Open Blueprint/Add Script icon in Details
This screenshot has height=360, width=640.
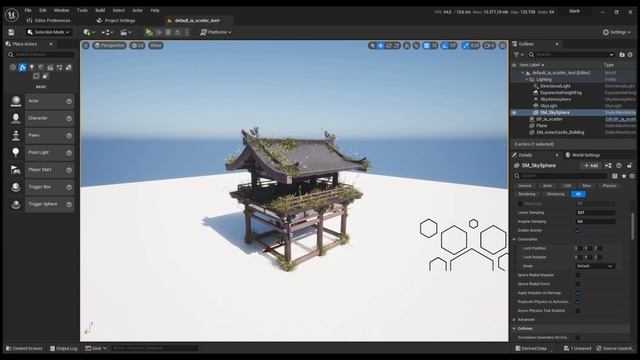608,165
